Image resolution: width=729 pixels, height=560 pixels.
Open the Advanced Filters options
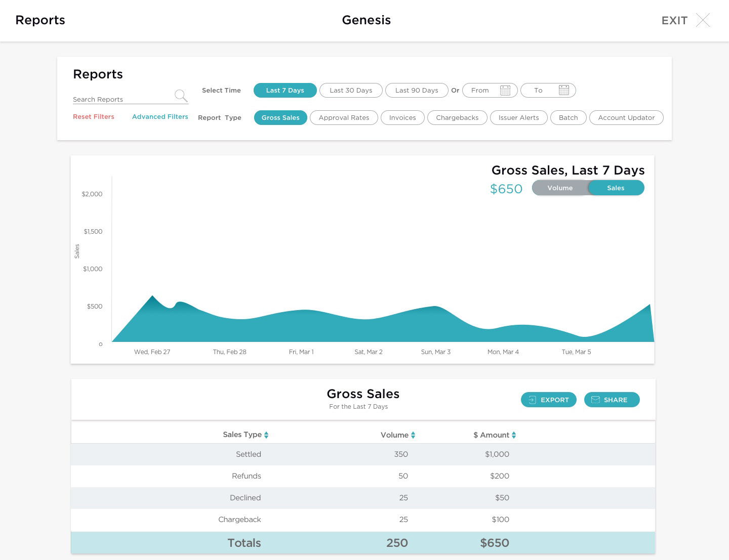pyautogui.click(x=160, y=116)
